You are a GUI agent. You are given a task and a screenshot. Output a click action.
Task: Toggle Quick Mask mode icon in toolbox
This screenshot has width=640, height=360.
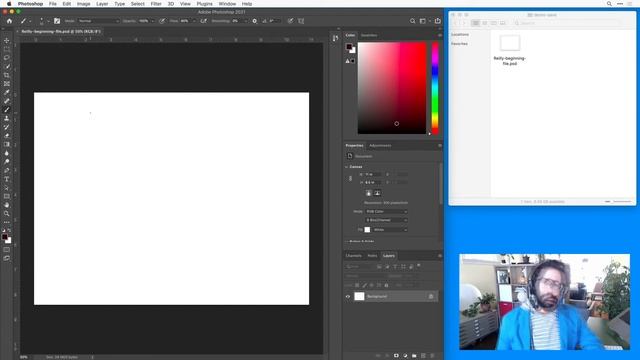click(x=7, y=249)
